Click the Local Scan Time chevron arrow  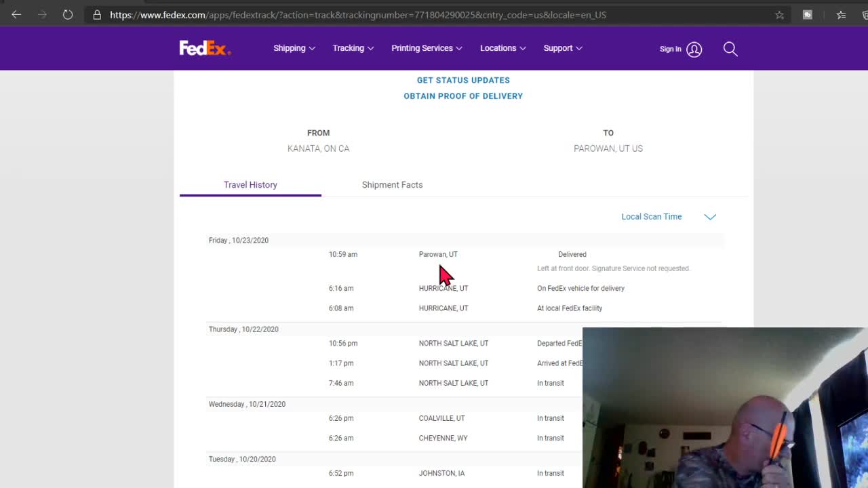tap(710, 217)
